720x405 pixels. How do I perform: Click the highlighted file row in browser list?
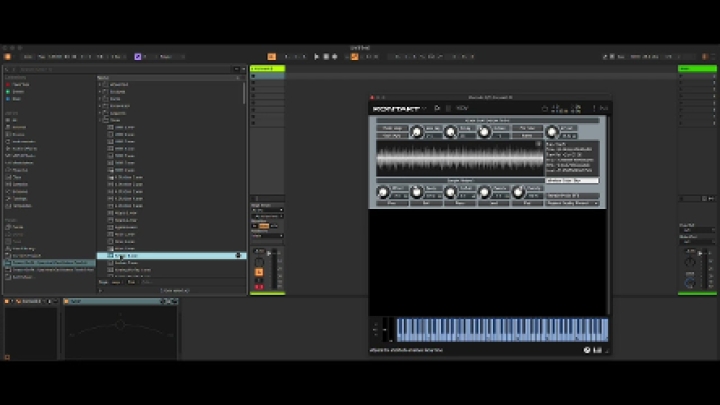point(171,255)
